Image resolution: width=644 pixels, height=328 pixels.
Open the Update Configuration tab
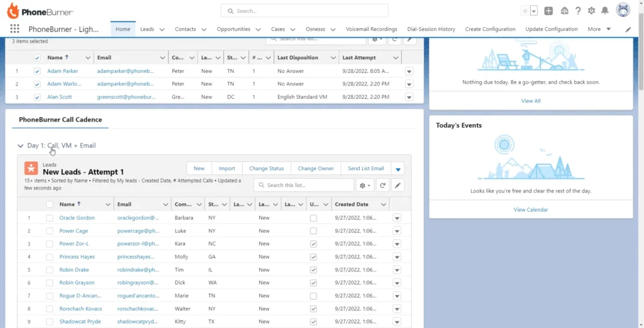(552, 29)
